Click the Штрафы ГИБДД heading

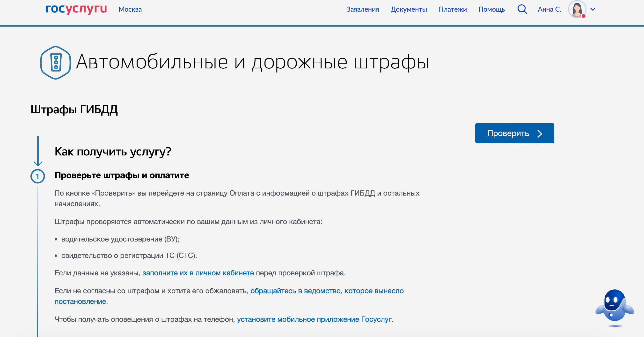click(x=74, y=109)
